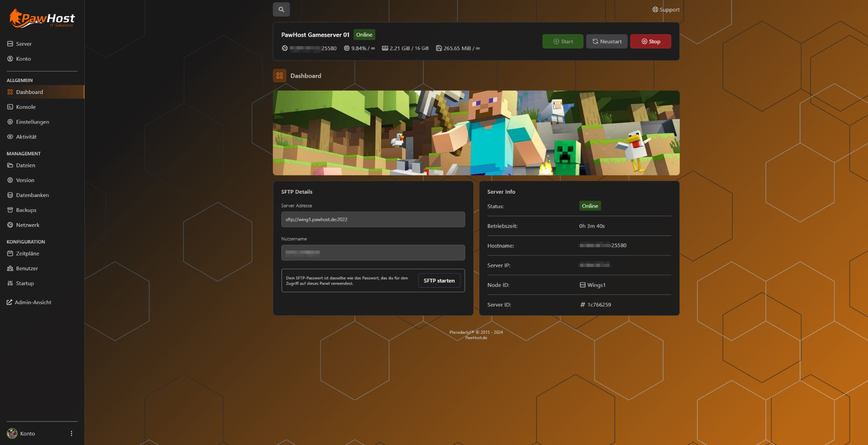Viewport: 868px width, 445px height.
Task: Open the Backups archive entry
Action: (26, 210)
